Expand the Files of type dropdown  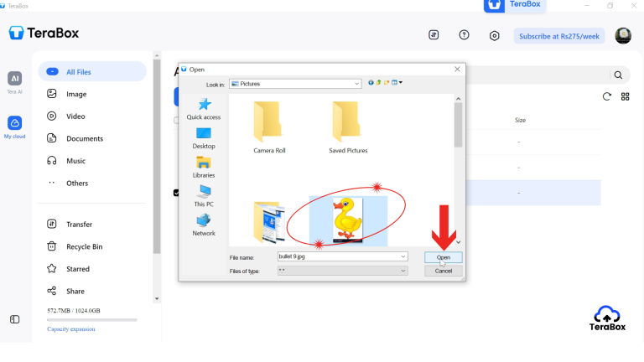pyautogui.click(x=402, y=271)
